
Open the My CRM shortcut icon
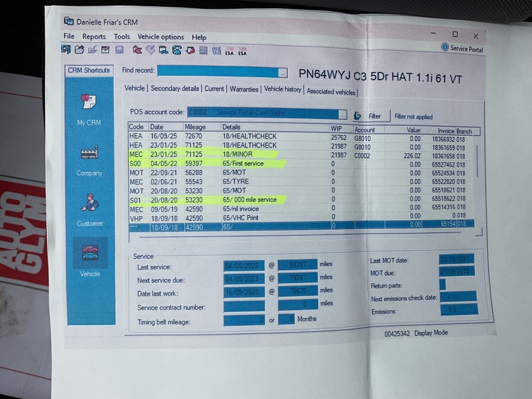89,102
